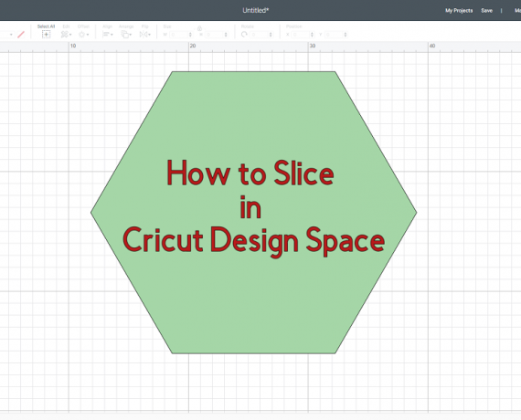
Task: Click the Rotate angle input field
Action: click(260, 35)
